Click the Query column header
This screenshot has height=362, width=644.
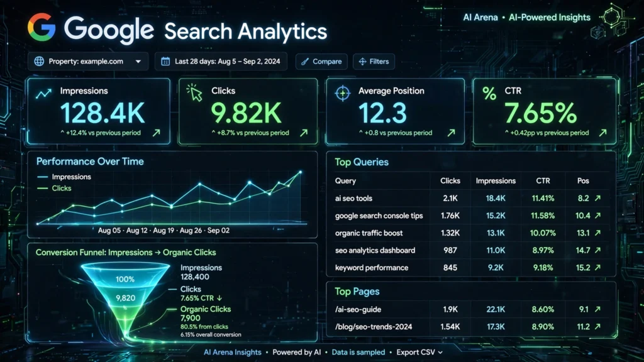tap(345, 181)
